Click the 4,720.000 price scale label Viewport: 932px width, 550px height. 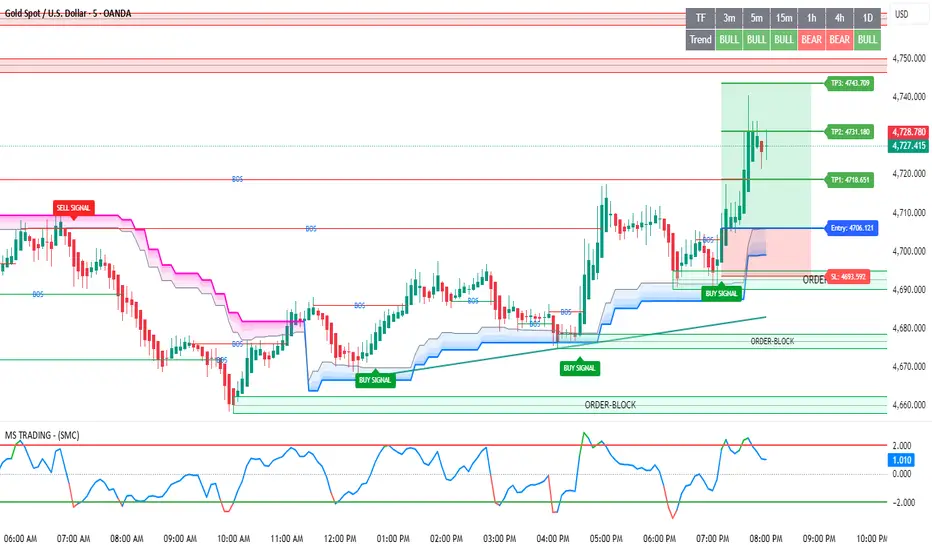coord(909,174)
